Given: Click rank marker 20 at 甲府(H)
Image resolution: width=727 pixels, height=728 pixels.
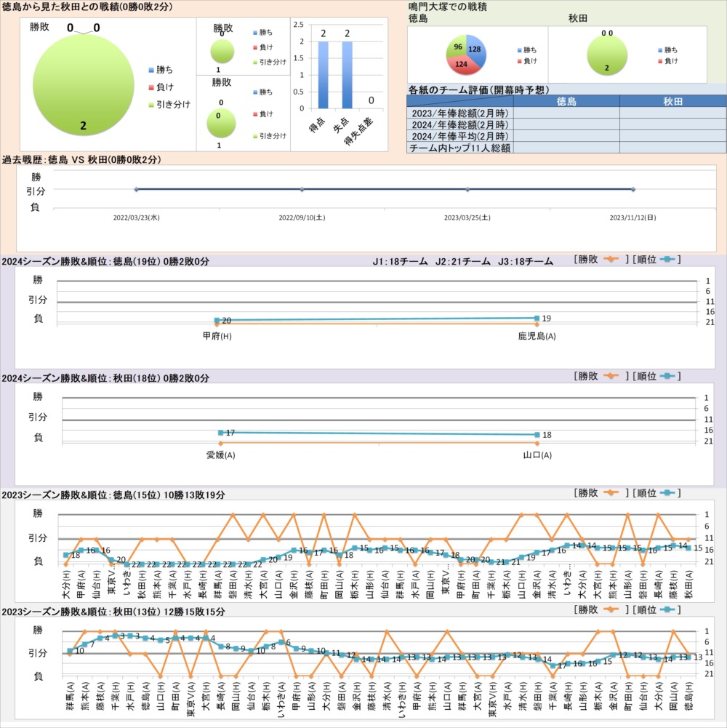Looking at the screenshot, I should pyautogui.click(x=217, y=320).
